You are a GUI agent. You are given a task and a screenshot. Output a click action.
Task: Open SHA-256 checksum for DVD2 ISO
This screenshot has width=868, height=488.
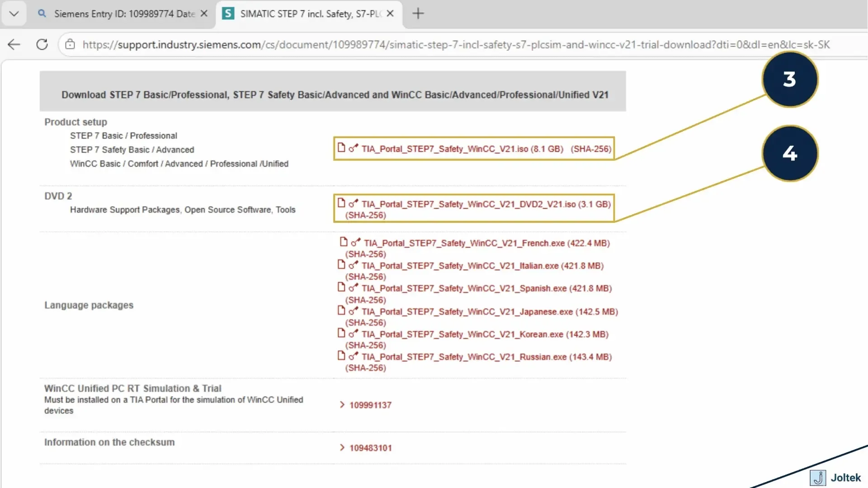(x=365, y=216)
